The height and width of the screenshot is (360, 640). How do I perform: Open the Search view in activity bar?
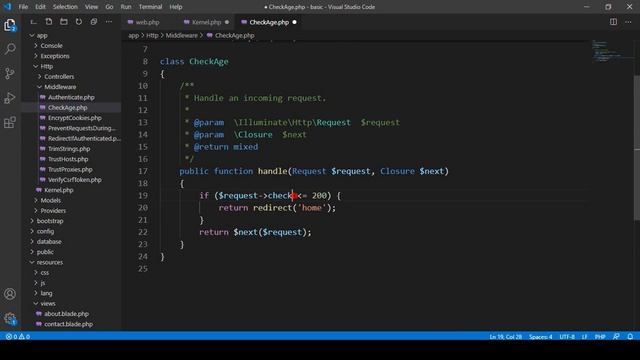click(x=10, y=49)
